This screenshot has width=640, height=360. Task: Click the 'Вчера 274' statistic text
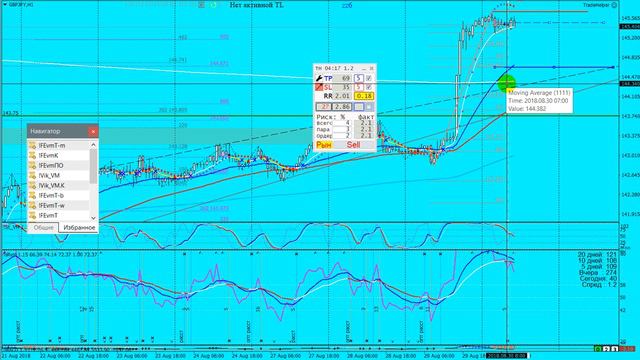[x=598, y=272]
